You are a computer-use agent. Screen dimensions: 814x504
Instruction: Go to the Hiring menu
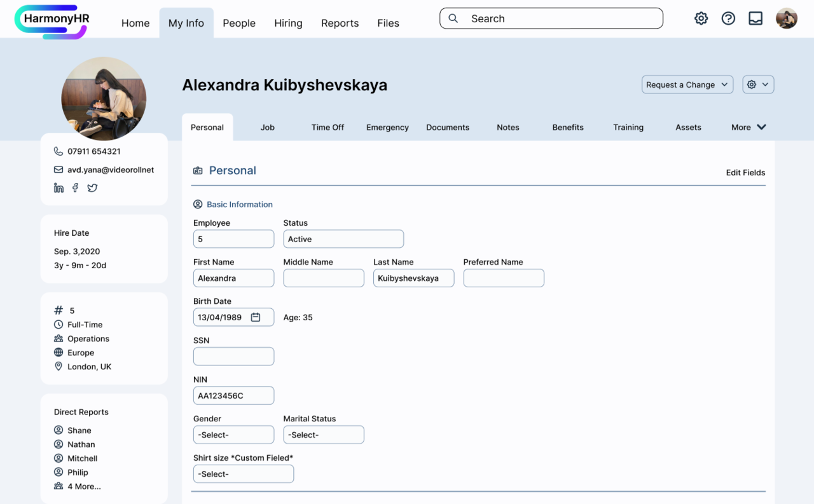pyautogui.click(x=288, y=23)
